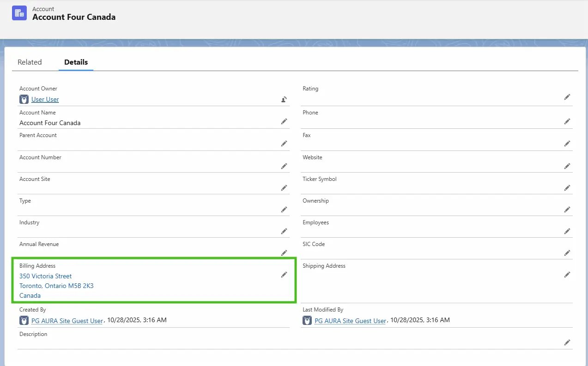Screen dimensions: 588x366
Task: Edit the Ownership field
Action: pos(567,210)
